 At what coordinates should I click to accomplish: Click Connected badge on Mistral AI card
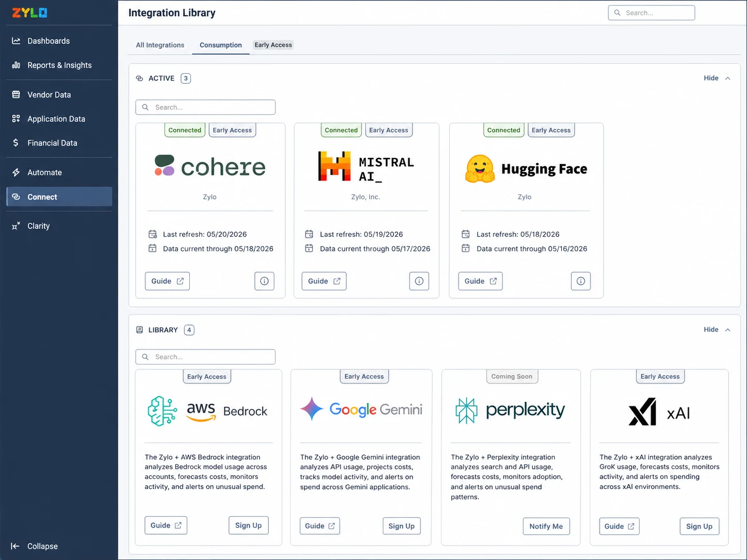(x=341, y=130)
